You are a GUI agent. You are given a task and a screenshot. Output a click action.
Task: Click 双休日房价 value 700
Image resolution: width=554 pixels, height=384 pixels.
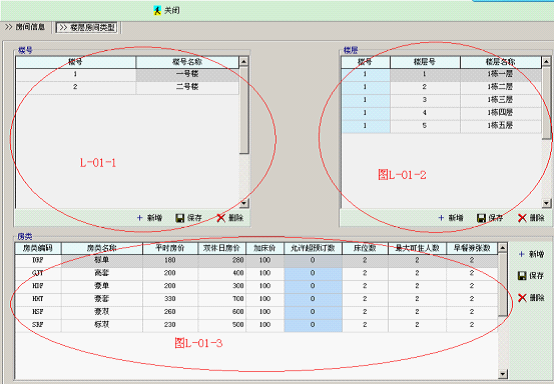[x=222, y=299]
